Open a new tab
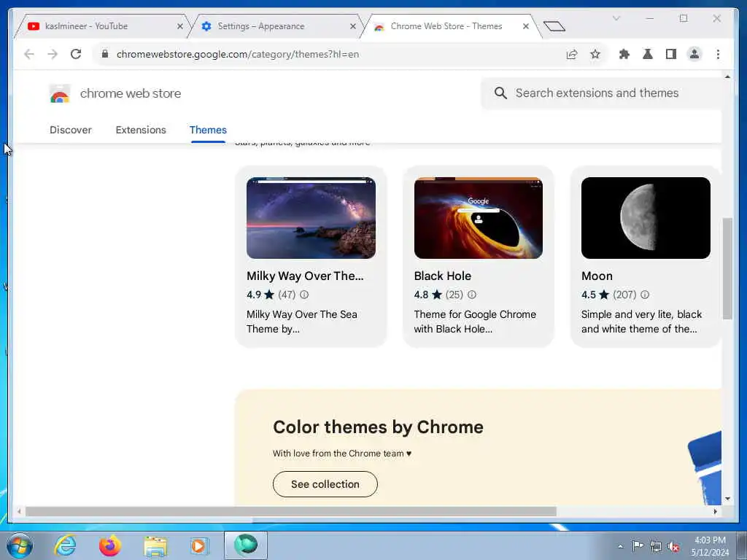Viewport: 747px width, 560px height. [x=554, y=26]
